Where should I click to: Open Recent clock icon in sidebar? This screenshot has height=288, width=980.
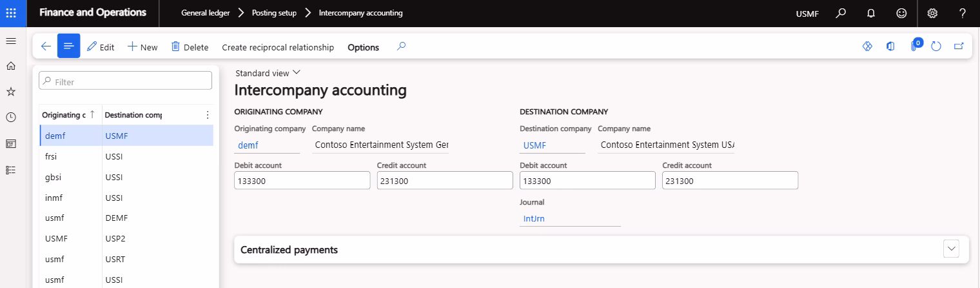coord(10,118)
